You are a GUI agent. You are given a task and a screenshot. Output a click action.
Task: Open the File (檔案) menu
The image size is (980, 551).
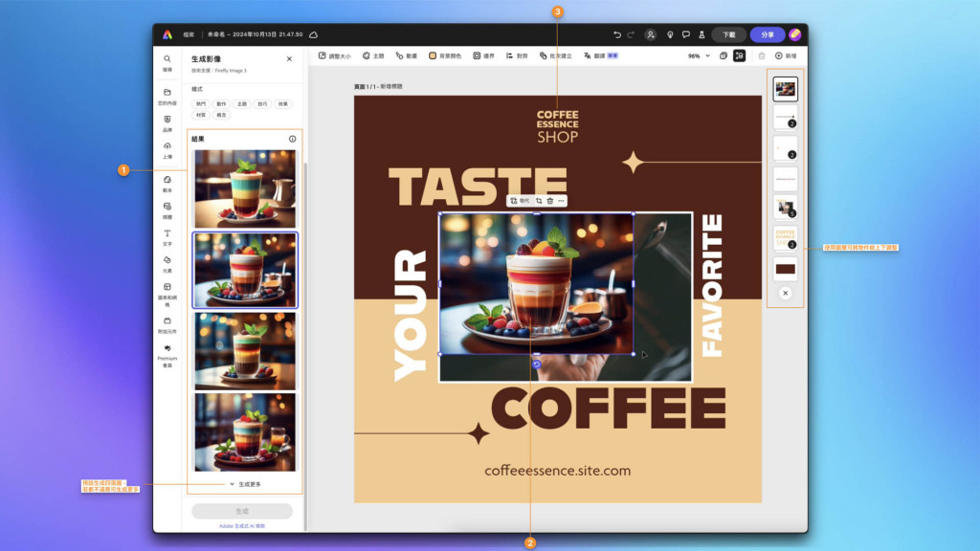pyautogui.click(x=189, y=34)
